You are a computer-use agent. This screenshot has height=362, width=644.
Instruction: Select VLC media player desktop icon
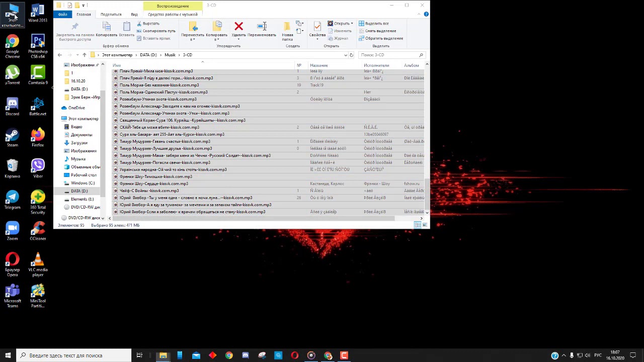[38, 264]
